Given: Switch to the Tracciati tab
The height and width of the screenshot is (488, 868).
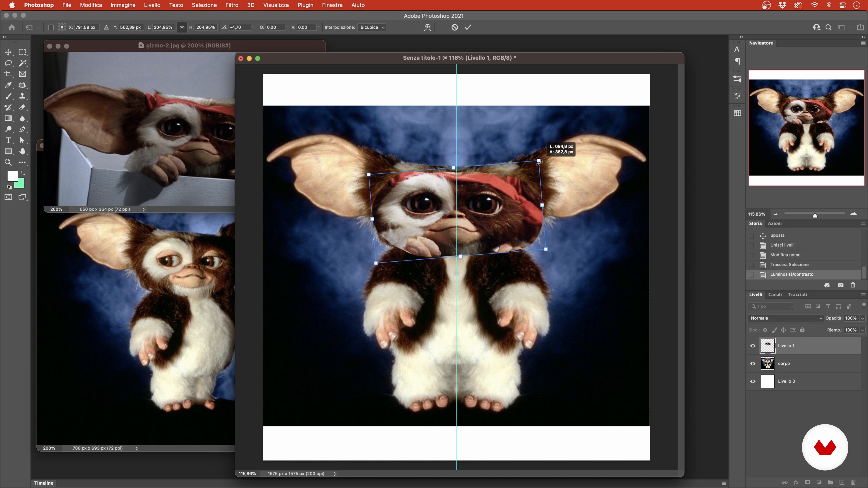Looking at the screenshot, I should (797, 295).
